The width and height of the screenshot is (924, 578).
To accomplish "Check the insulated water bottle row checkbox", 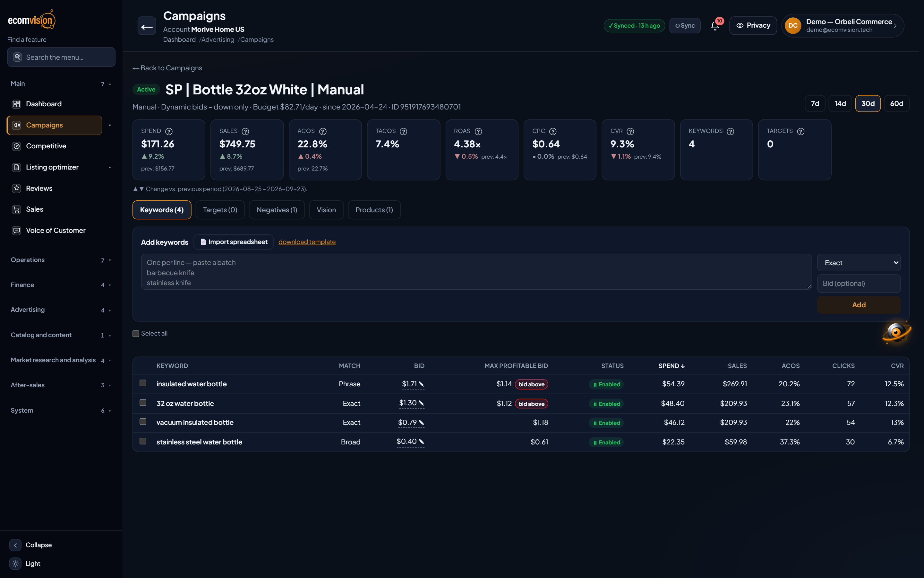I will 143,383.
